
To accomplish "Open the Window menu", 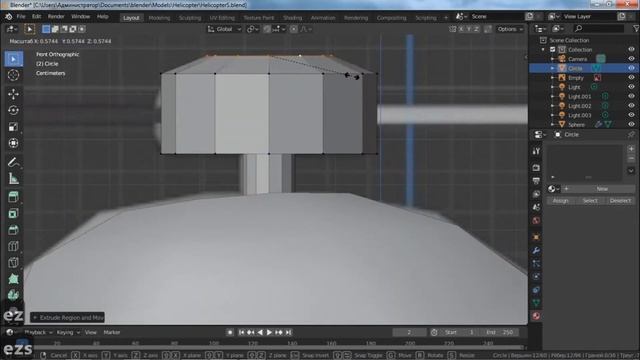I will click(80, 17).
